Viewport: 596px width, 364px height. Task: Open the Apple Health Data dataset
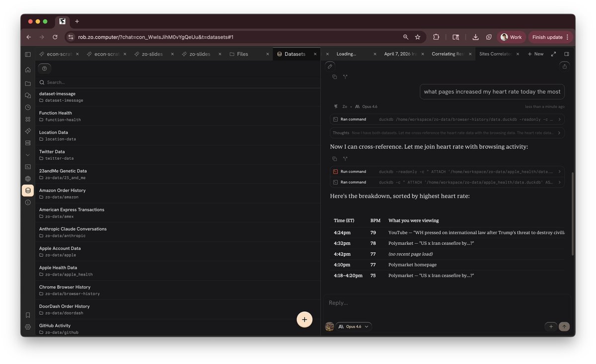pyautogui.click(x=178, y=271)
